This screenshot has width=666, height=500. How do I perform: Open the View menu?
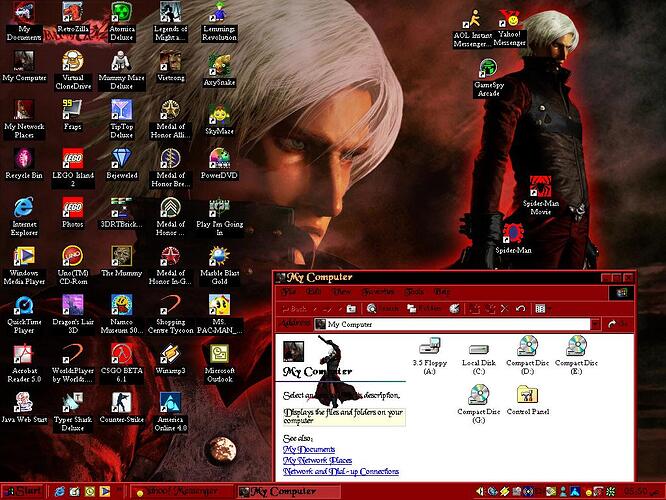click(x=341, y=292)
